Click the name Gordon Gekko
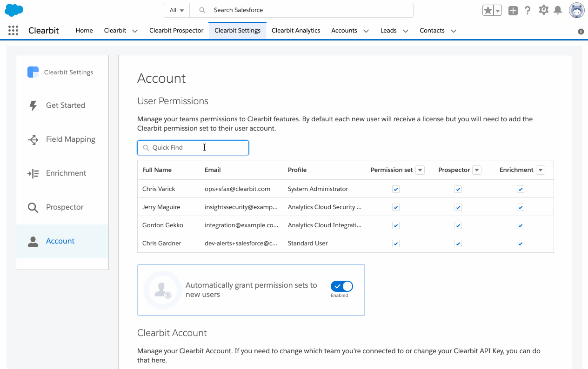This screenshot has height=369, width=588. click(163, 225)
